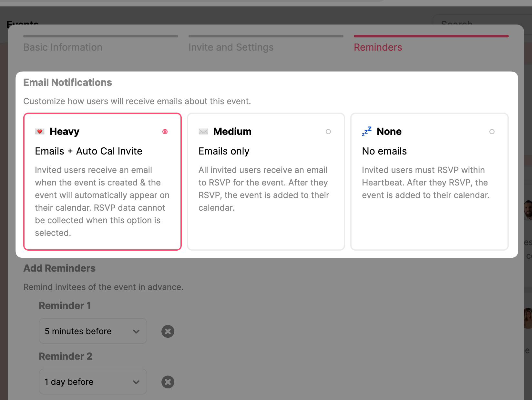Screen dimensions: 532x400
Task: Click the heart envelope icon beside Heavy
Action: [40, 132]
